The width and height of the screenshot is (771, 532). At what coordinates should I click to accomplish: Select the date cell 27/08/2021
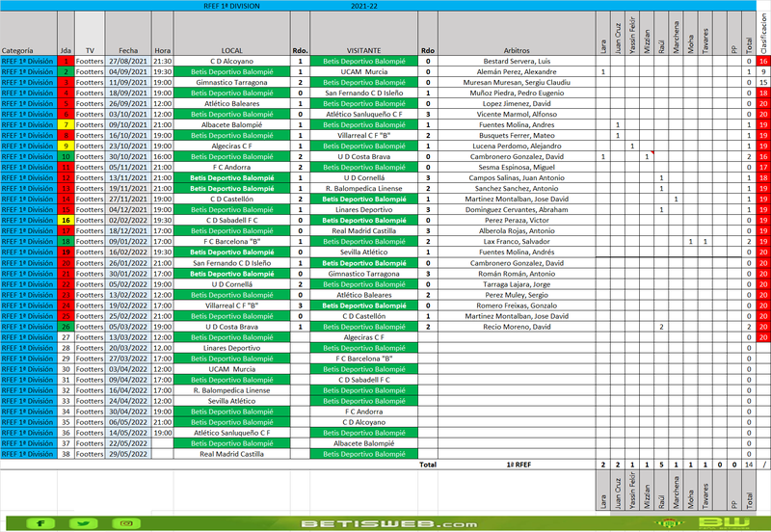pos(128,62)
